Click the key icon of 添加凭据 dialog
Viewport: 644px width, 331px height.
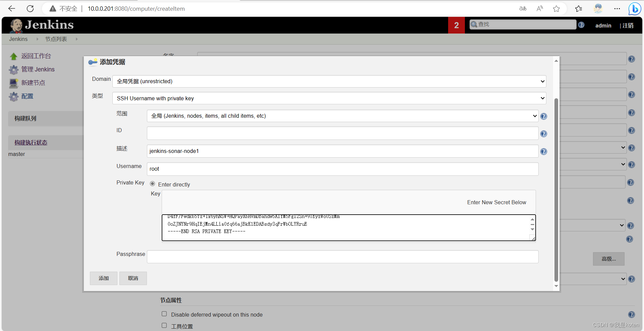(x=93, y=62)
